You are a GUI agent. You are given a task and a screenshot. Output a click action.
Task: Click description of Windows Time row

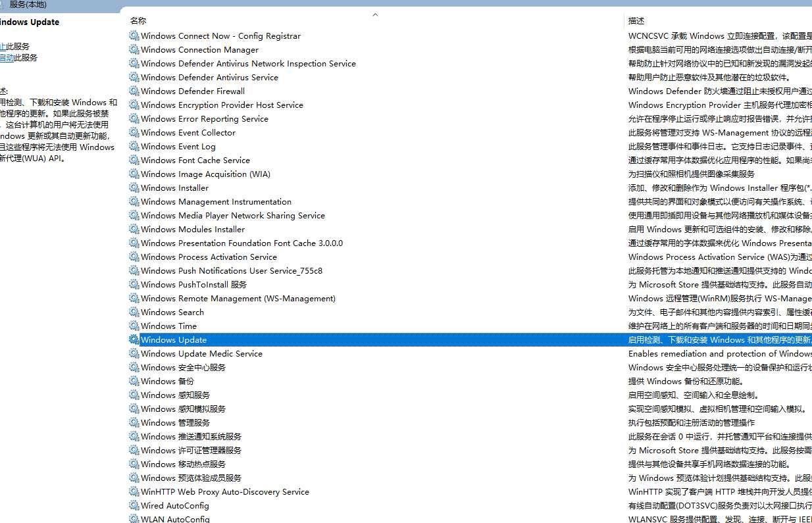click(x=720, y=326)
